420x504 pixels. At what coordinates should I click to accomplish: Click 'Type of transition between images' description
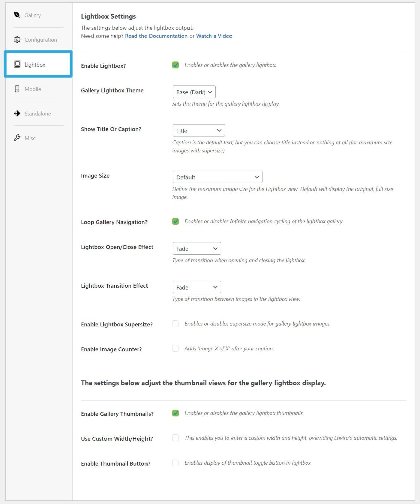[236, 299]
